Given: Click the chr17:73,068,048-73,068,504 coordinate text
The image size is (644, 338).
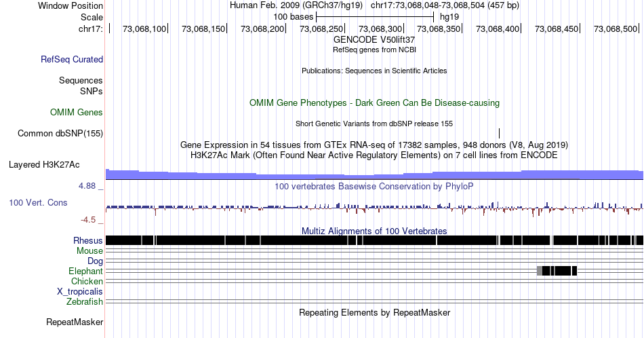Looking at the screenshot, I should [x=445, y=5].
